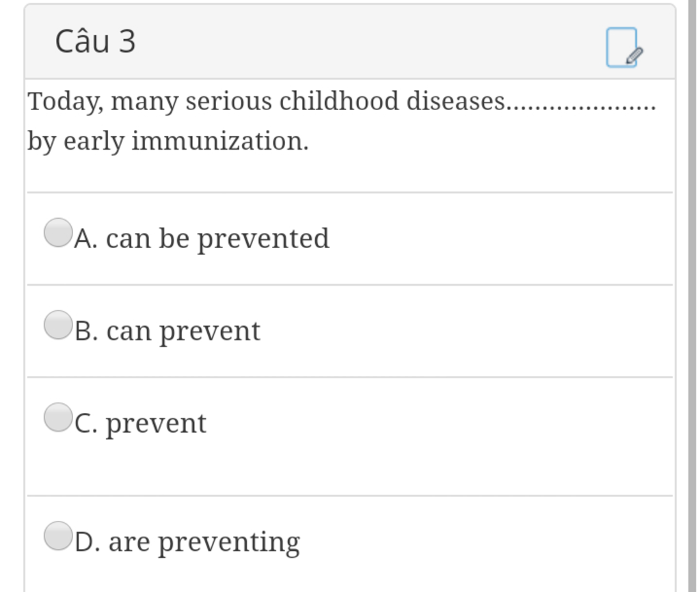Mark the option D radio button
This screenshot has width=700, height=592.
coord(57,535)
